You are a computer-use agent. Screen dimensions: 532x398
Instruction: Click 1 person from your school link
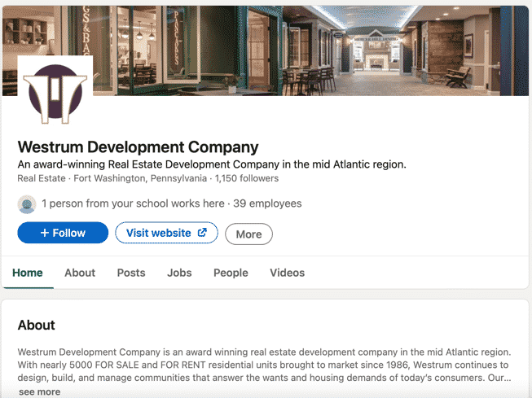[x=133, y=203]
